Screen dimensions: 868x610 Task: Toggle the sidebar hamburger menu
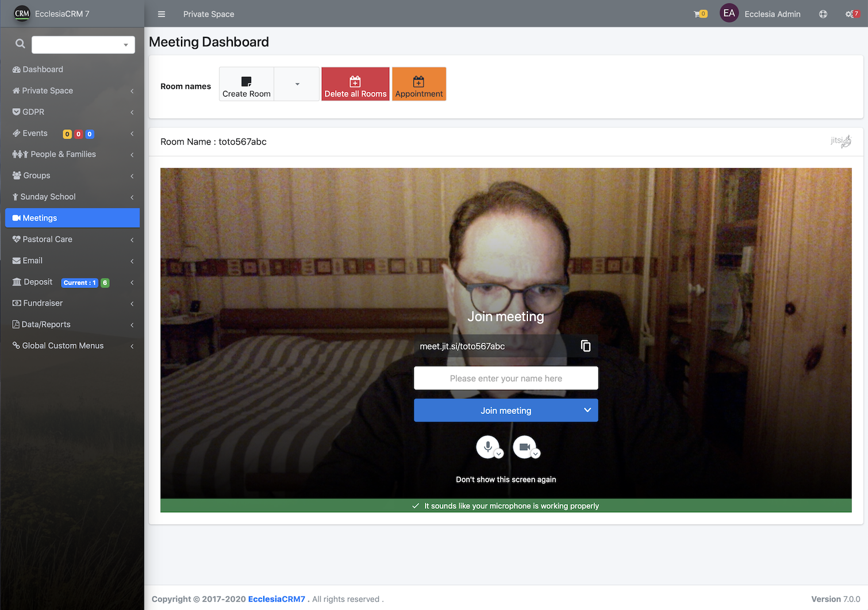click(x=162, y=14)
